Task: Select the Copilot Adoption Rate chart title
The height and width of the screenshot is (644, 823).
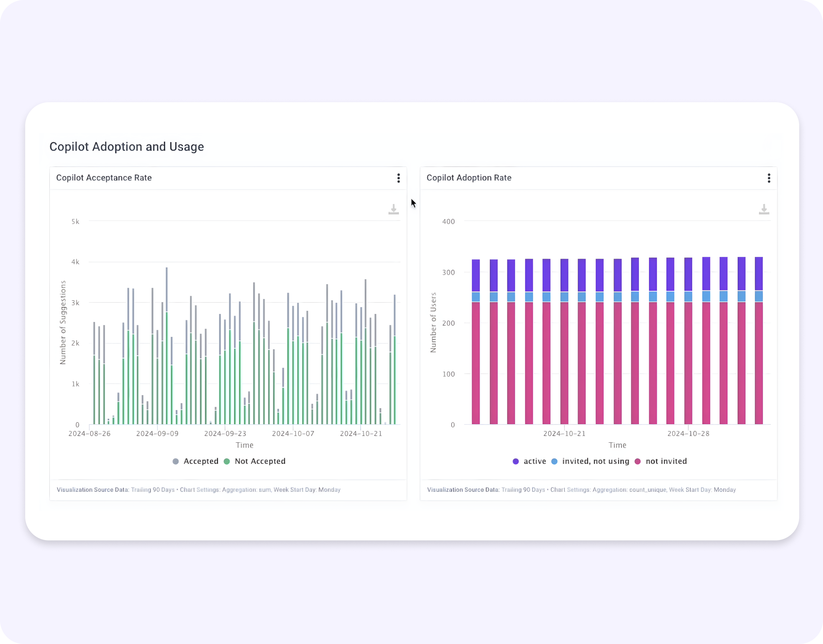Action: pos(469,177)
